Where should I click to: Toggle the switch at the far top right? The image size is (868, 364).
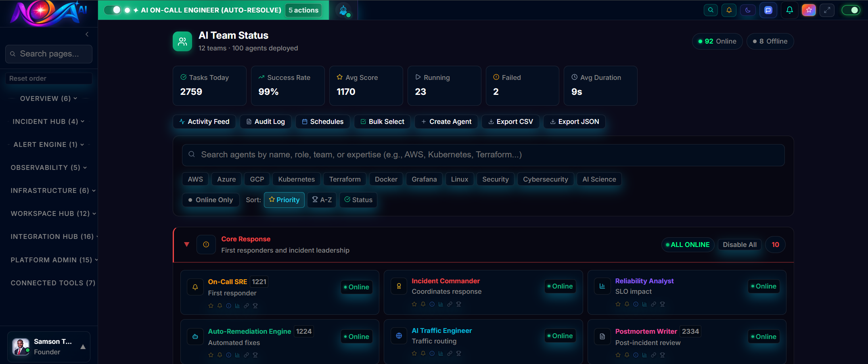pos(851,10)
